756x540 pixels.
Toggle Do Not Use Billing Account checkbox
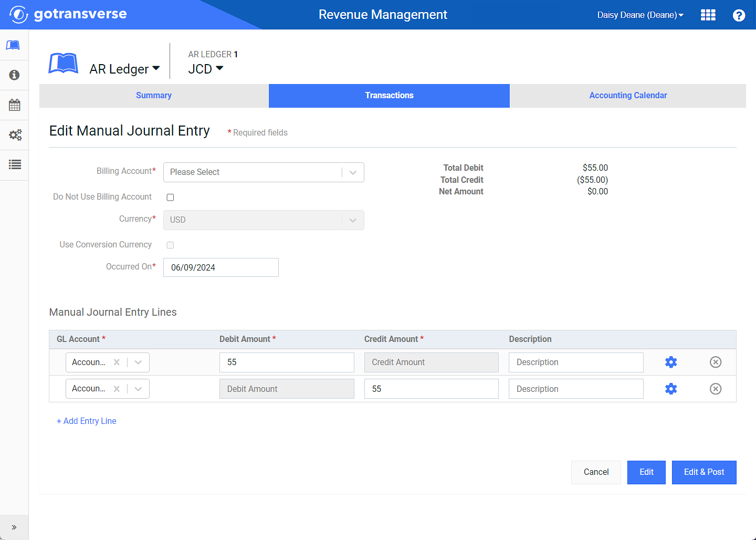coord(170,198)
